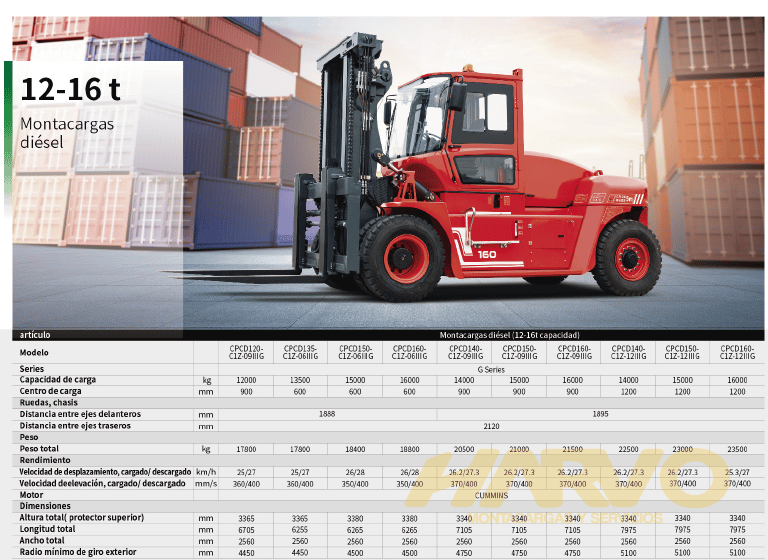This screenshot has height=560, width=768.
Task: Click the "Altura total( protector superior)" label
Action: pos(82,518)
